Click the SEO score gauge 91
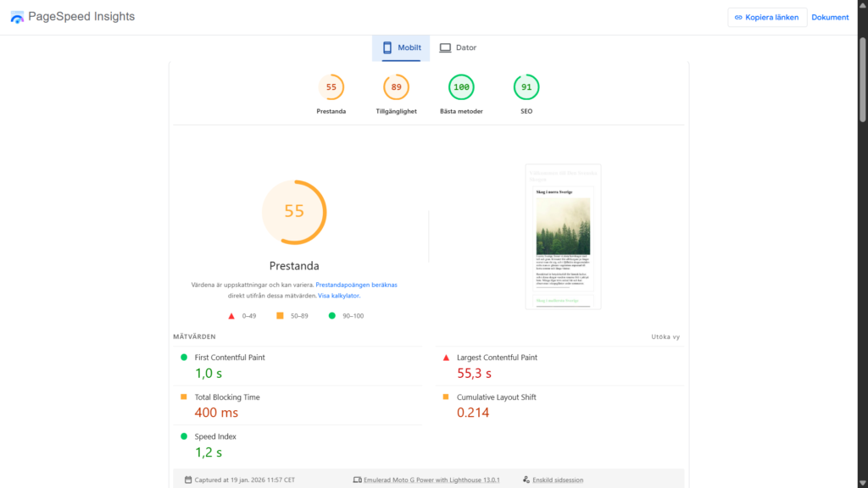Image resolution: width=868 pixels, height=488 pixels. pyautogui.click(x=526, y=87)
